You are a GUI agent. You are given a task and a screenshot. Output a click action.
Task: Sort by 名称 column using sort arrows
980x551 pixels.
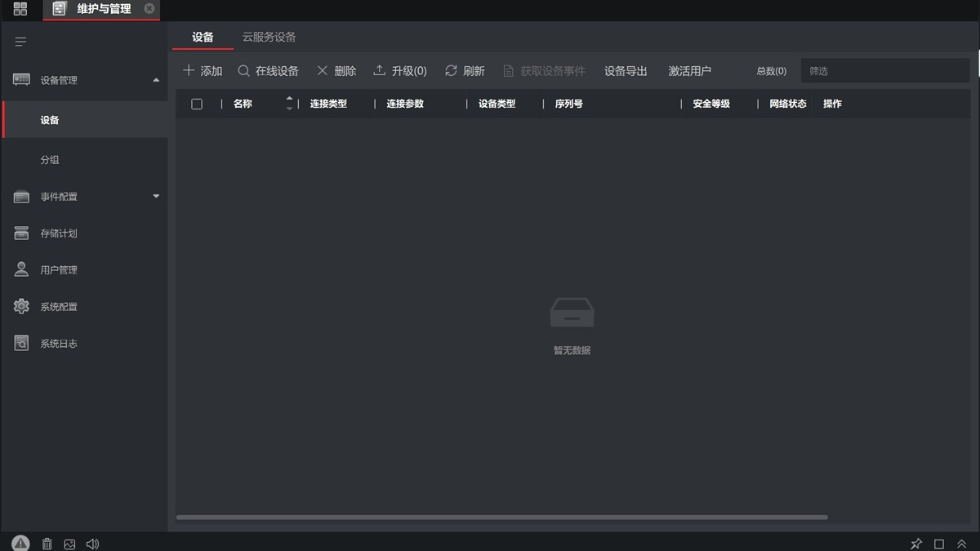[x=289, y=104]
